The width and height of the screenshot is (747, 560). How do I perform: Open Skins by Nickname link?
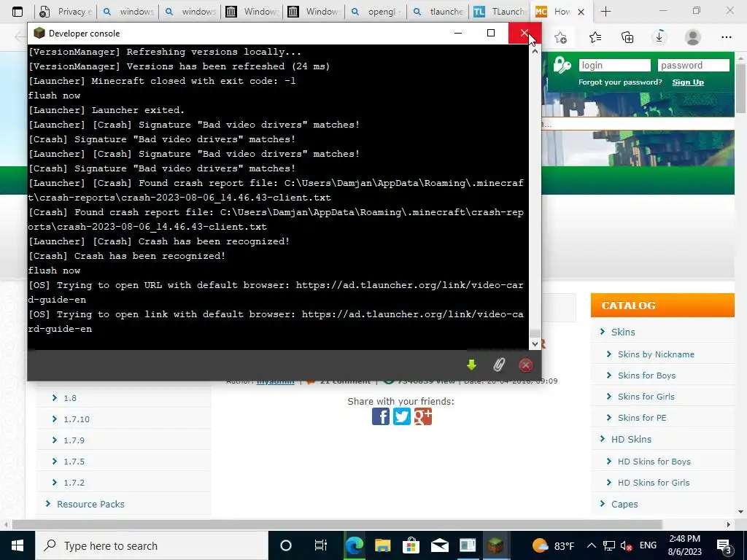tap(656, 354)
